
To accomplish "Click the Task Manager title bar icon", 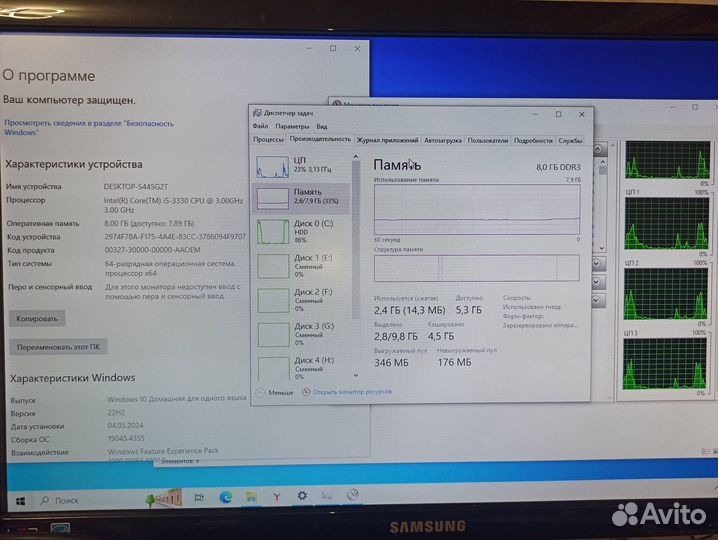I will pos(257,113).
